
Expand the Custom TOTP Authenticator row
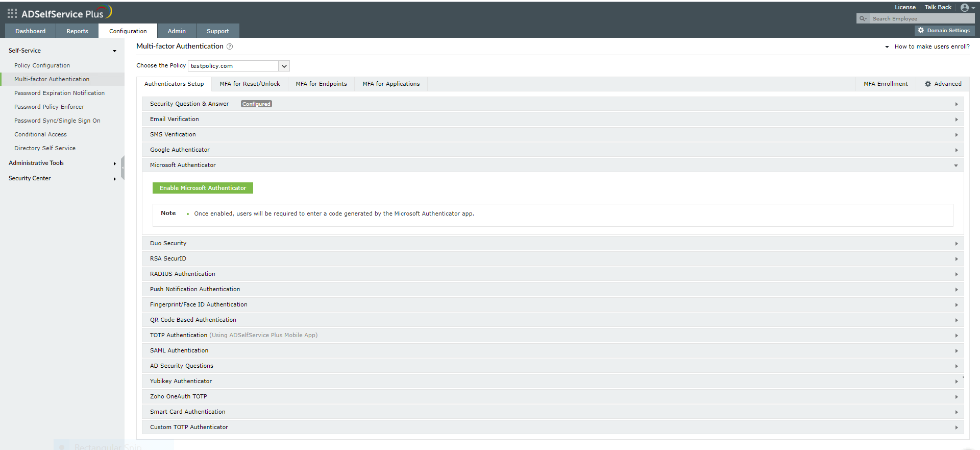(x=553, y=428)
